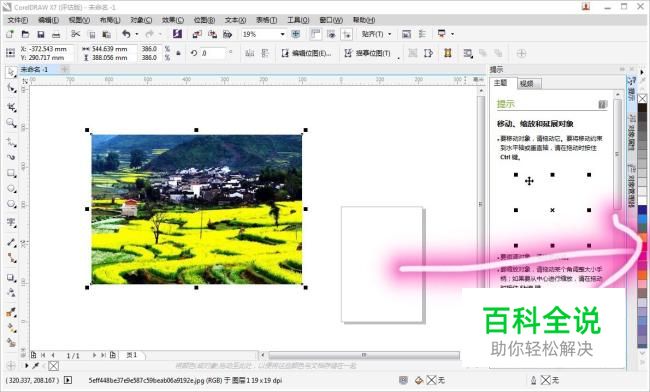Image resolution: width=650 pixels, height=392 pixels.
Task: Expand the undo history dropdown arrow
Action: 137,34
